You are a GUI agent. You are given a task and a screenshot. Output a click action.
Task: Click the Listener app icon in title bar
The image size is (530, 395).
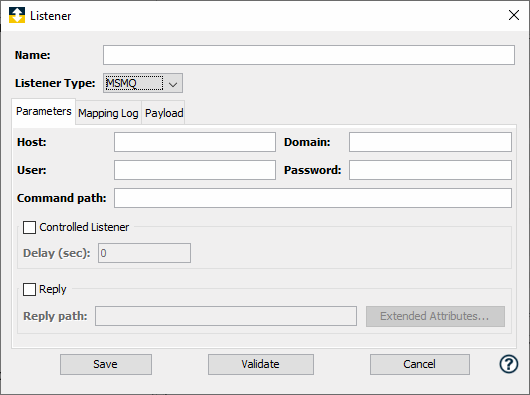[17, 15]
